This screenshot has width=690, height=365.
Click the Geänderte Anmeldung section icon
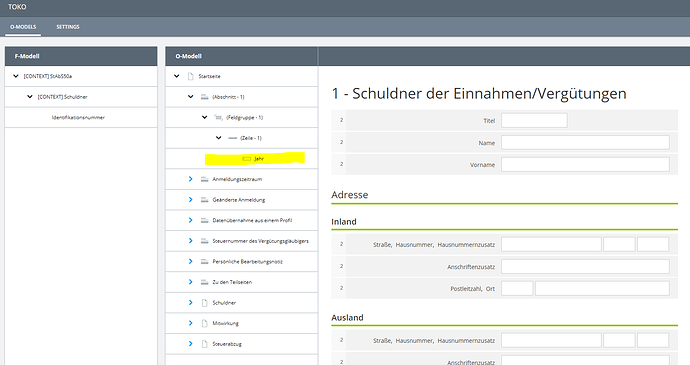tap(205, 200)
